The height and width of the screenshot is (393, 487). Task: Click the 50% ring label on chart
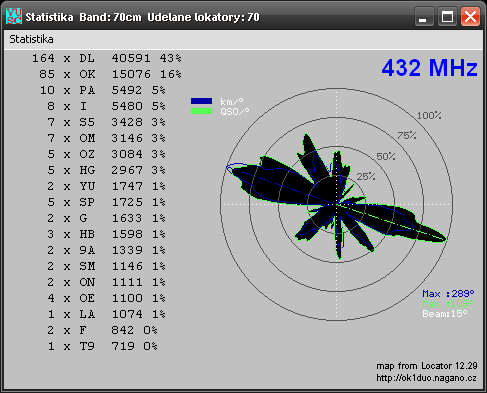click(x=386, y=156)
